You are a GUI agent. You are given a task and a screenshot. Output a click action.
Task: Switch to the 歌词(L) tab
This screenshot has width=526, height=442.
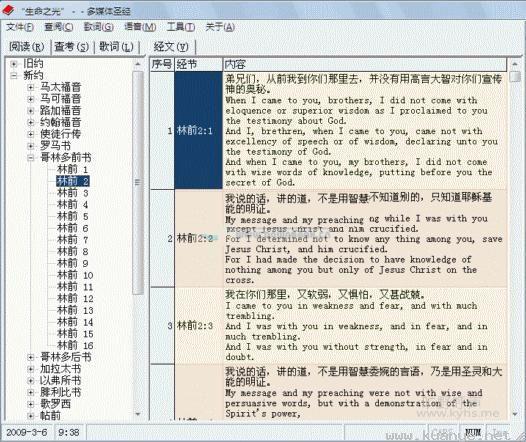tap(116, 47)
